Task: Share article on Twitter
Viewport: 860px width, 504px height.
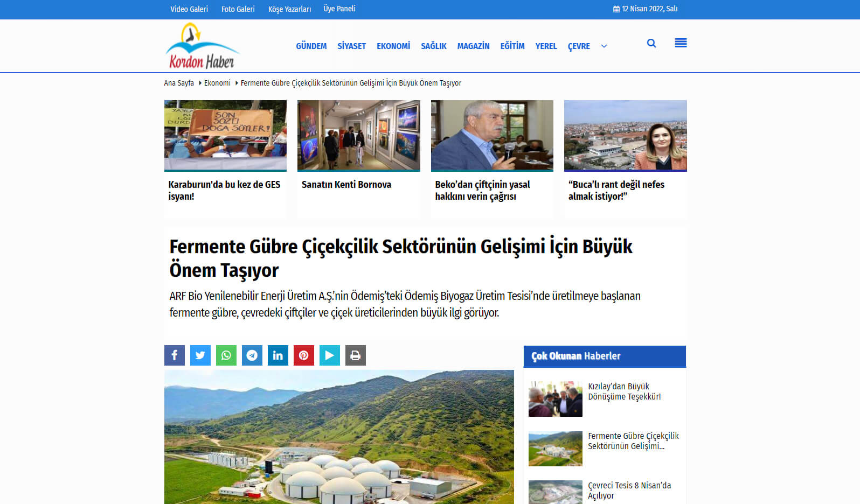Action: coord(200,355)
